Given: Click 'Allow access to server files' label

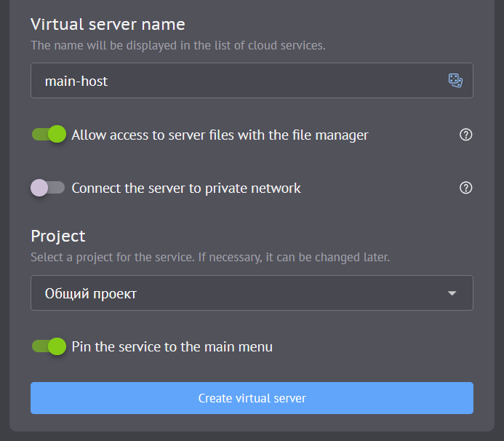Looking at the screenshot, I should (x=220, y=135).
